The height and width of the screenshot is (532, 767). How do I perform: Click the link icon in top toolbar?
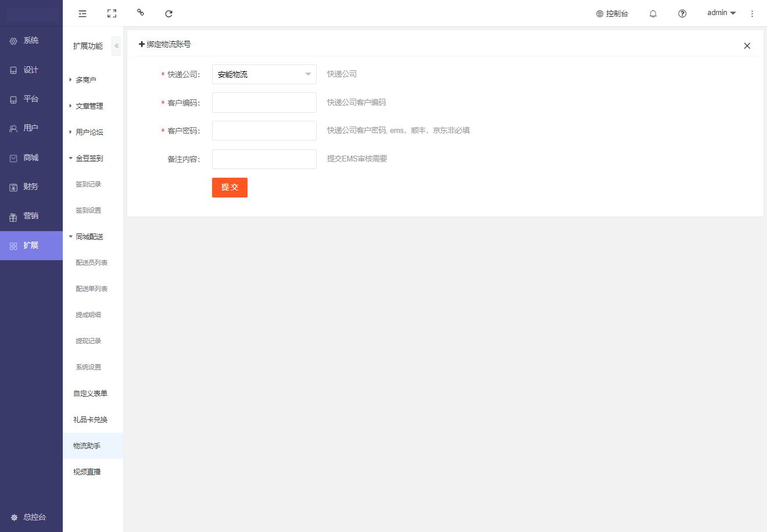click(x=141, y=12)
